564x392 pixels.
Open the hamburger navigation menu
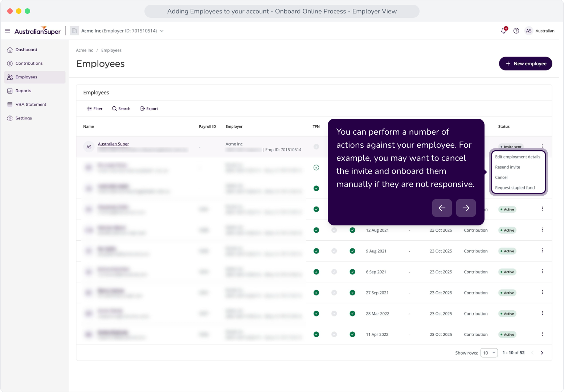click(8, 31)
